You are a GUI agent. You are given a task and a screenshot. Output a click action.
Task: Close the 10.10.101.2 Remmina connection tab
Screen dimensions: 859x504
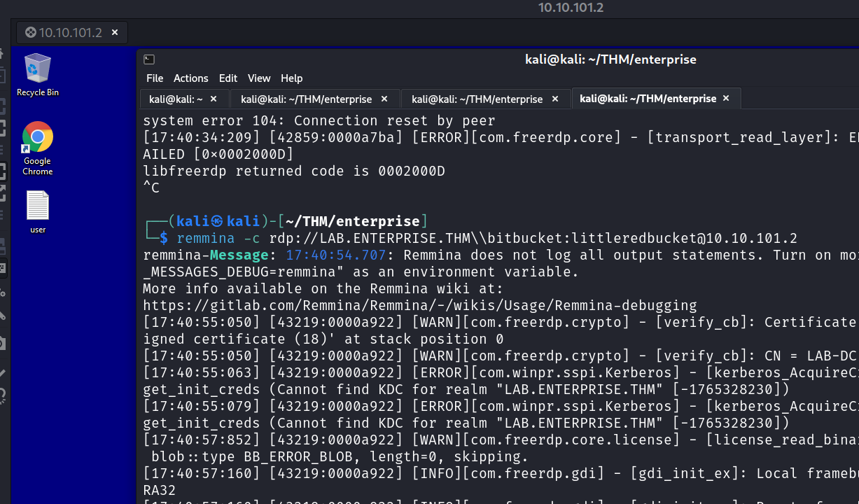click(115, 32)
